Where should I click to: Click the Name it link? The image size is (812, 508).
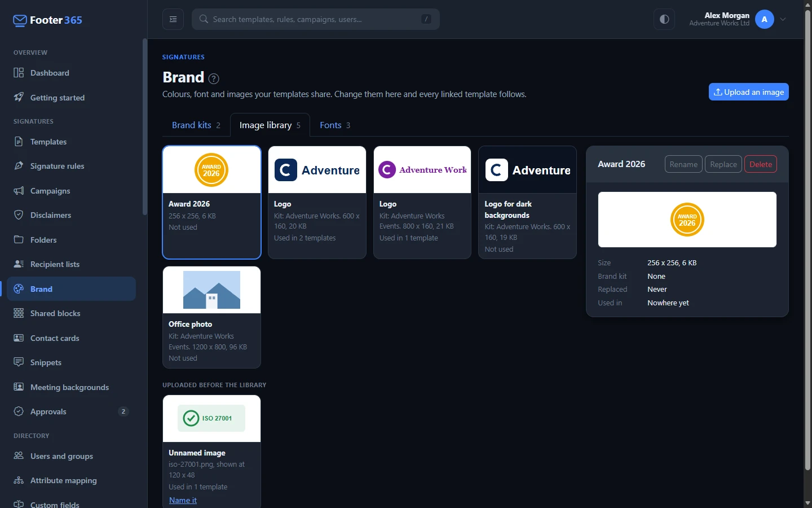click(183, 500)
